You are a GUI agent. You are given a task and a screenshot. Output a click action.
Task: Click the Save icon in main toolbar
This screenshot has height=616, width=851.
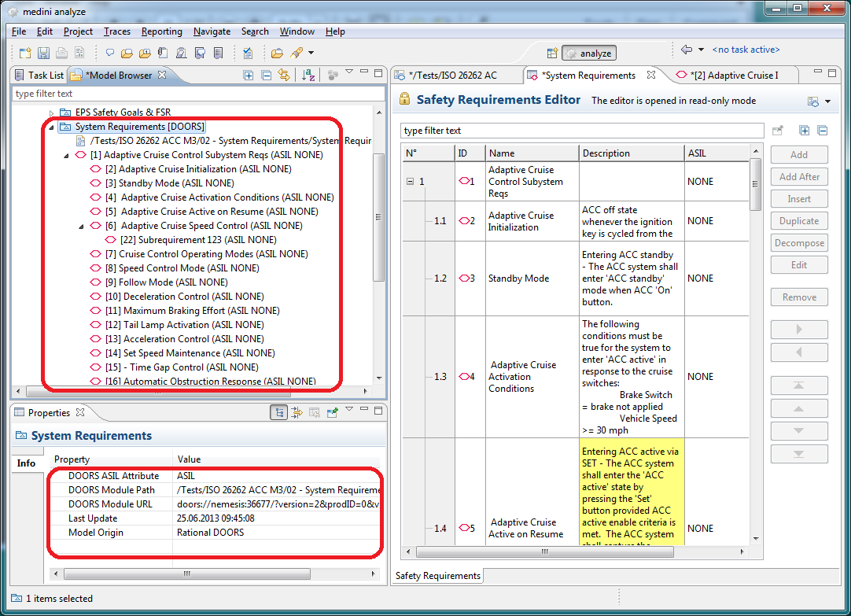[43, 53]
